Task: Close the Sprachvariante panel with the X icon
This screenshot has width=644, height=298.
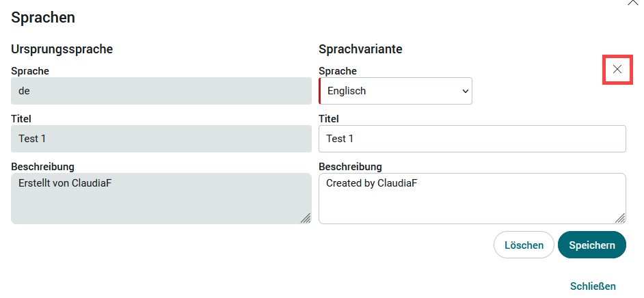Action: click(617, 69)
